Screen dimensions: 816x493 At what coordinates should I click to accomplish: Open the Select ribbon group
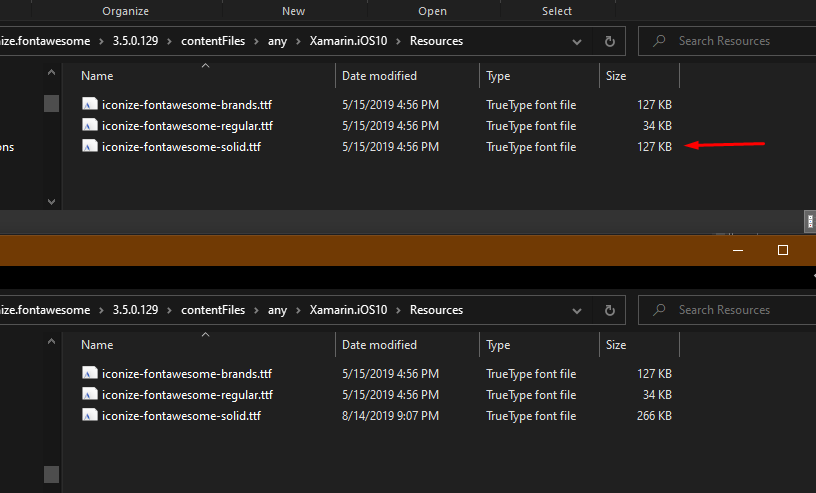[557, 11]
